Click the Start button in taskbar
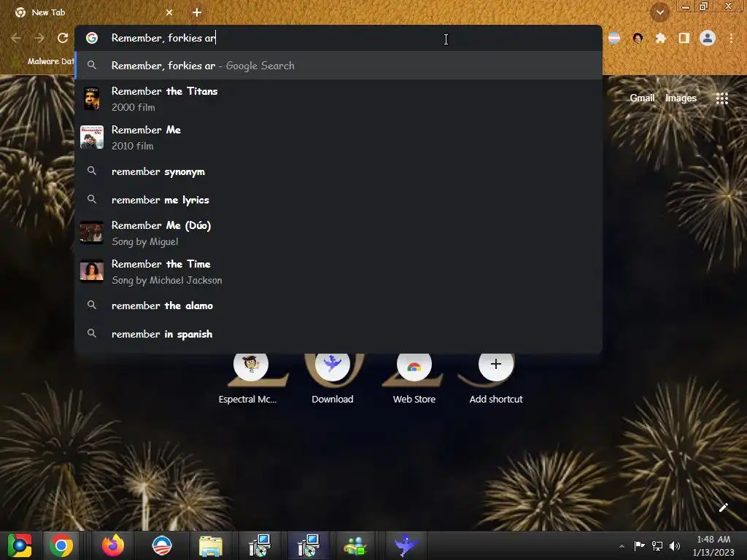The height and width of the screenshot is (560, 747). pos(19,545)
